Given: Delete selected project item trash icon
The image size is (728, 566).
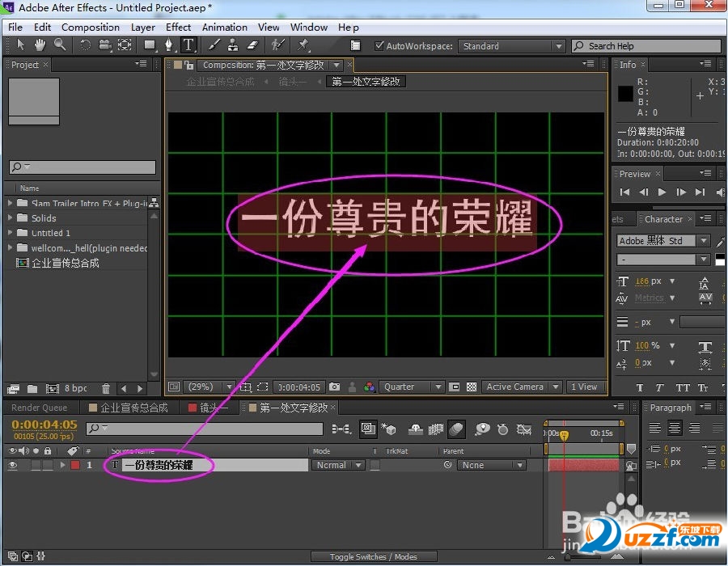Looking at the screenshot, I should (x=106, y=389).
